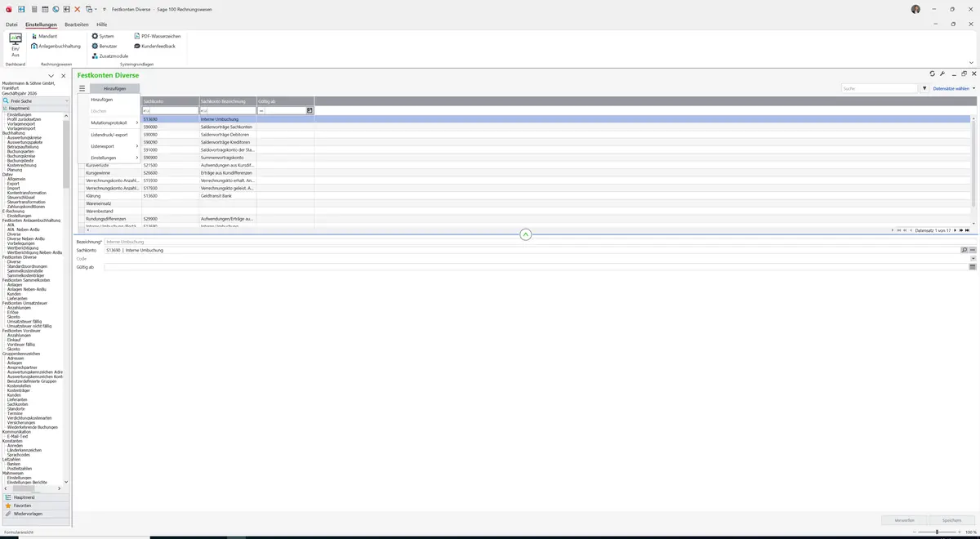Toggle the hamburger list menu button

(82, 88)
